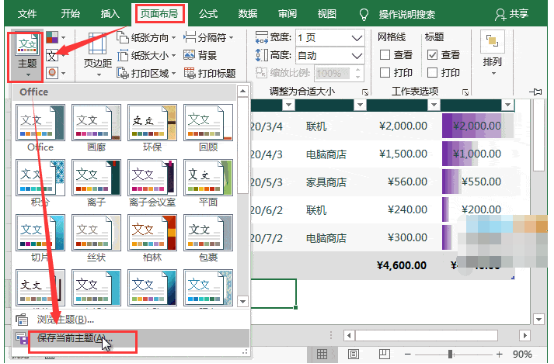Toggle 网格线 打印 checkbox

pyautogui.click(x=385, y=73)
